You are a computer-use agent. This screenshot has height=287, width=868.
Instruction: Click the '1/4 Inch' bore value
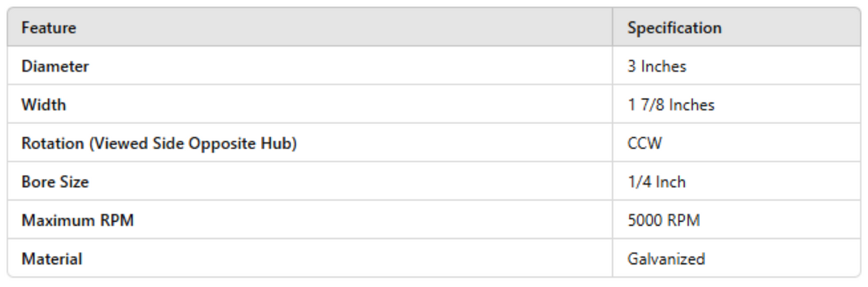[x=656, y=182]
